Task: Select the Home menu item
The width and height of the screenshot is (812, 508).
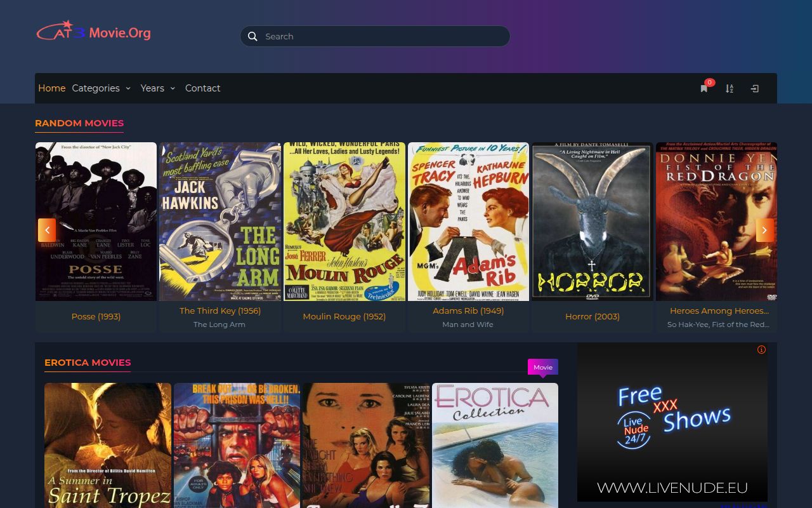Action: click(51, 88)
